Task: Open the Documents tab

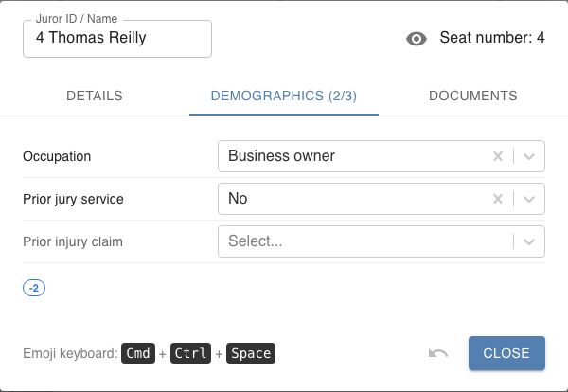Action: click(472, 96)
